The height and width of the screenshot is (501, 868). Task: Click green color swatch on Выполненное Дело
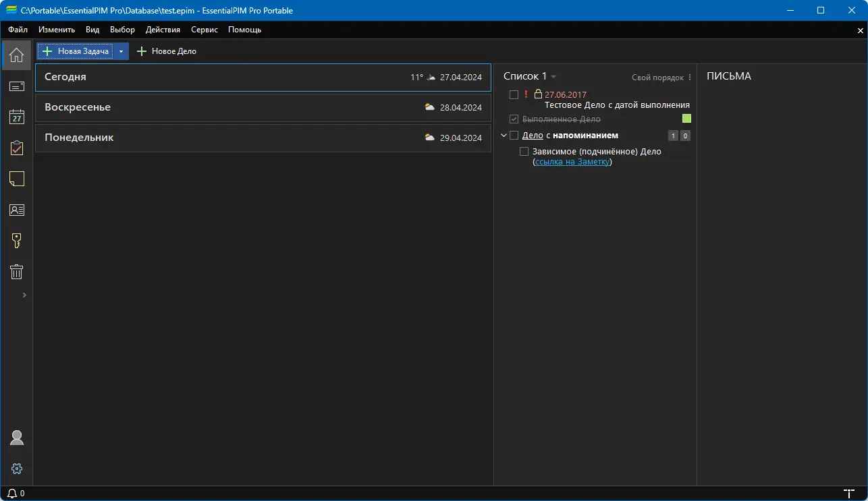pyautogui.click(x=686, y=119)
